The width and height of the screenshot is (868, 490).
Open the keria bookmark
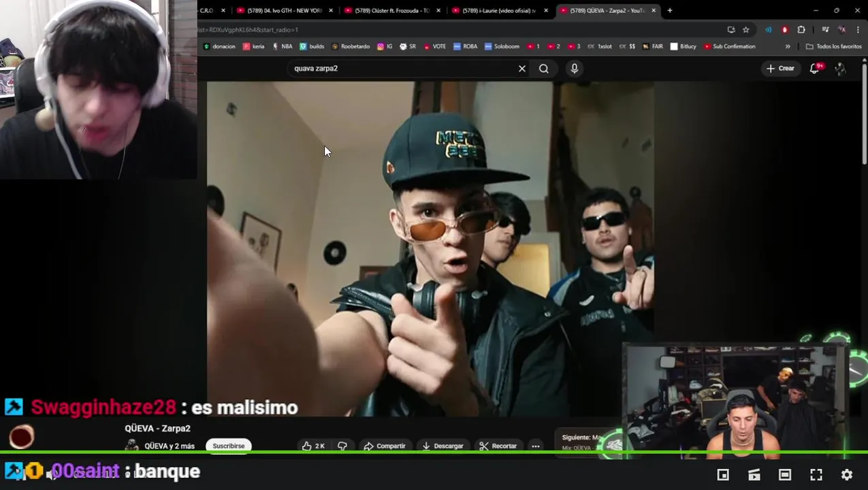click(x=253, y=46)
